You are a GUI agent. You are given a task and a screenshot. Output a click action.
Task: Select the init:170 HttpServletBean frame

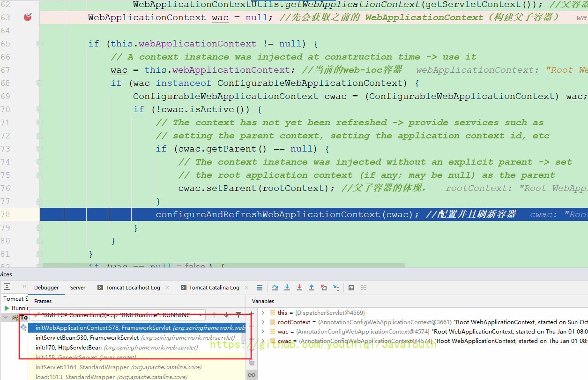tap(68, 348)
